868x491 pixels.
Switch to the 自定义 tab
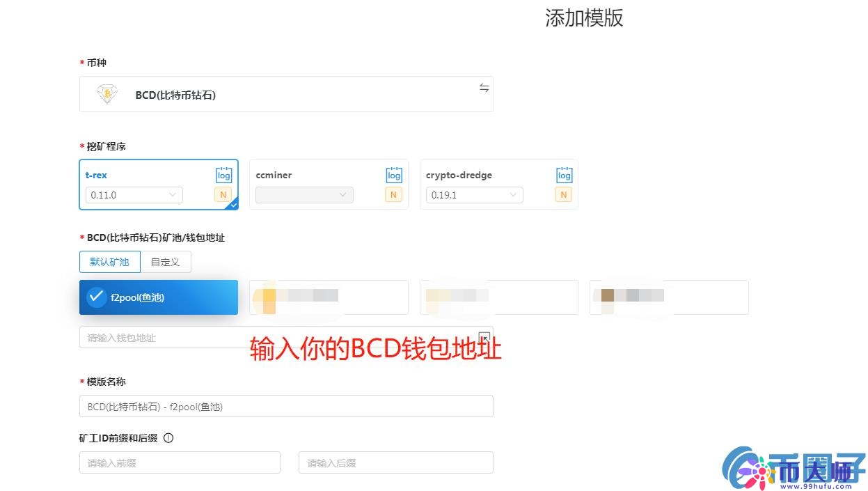point(166,262)
